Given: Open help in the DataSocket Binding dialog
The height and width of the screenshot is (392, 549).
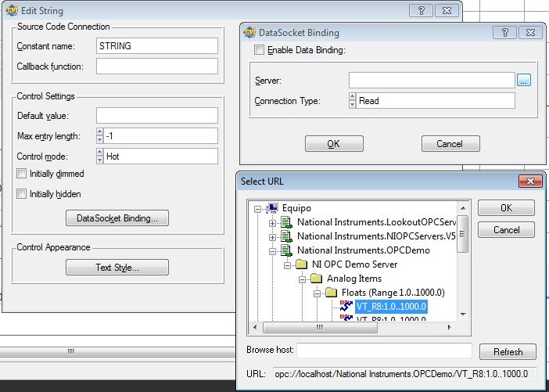Looking at the screenshot, I should 504,33.
